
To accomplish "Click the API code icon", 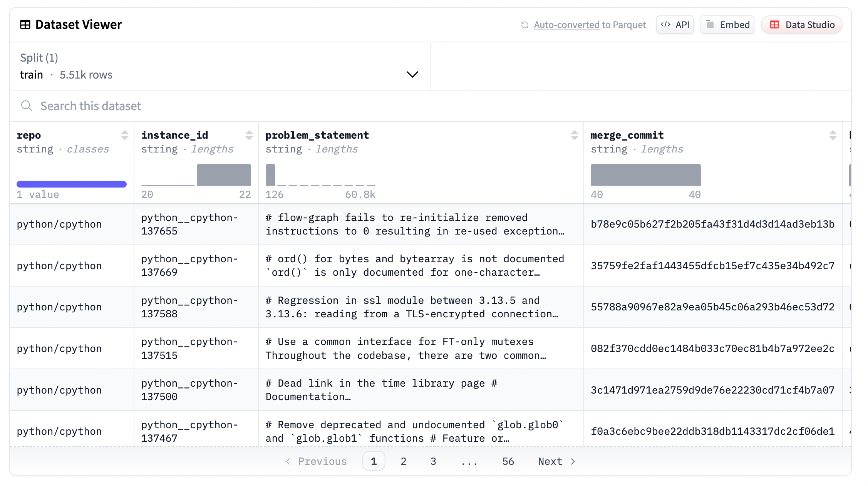I will [666, 24].
